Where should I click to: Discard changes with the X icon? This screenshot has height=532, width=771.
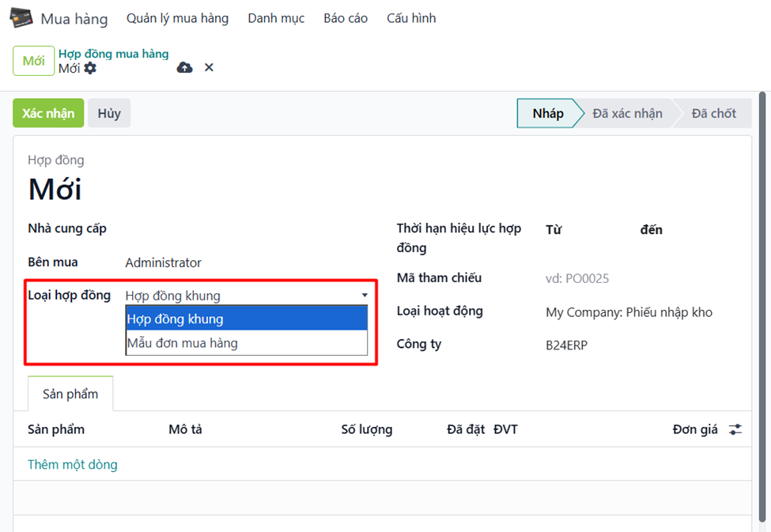(209, 68)
